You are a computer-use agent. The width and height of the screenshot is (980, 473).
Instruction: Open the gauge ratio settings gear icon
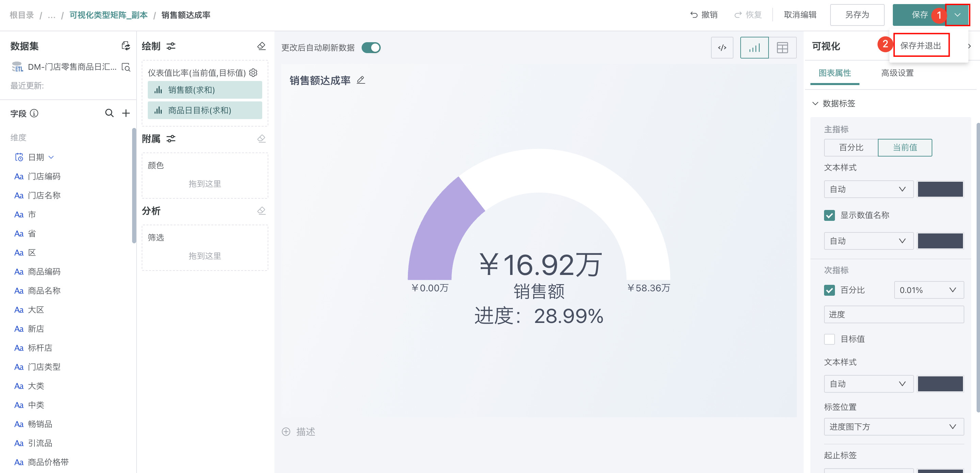click(x=253, y=72)
